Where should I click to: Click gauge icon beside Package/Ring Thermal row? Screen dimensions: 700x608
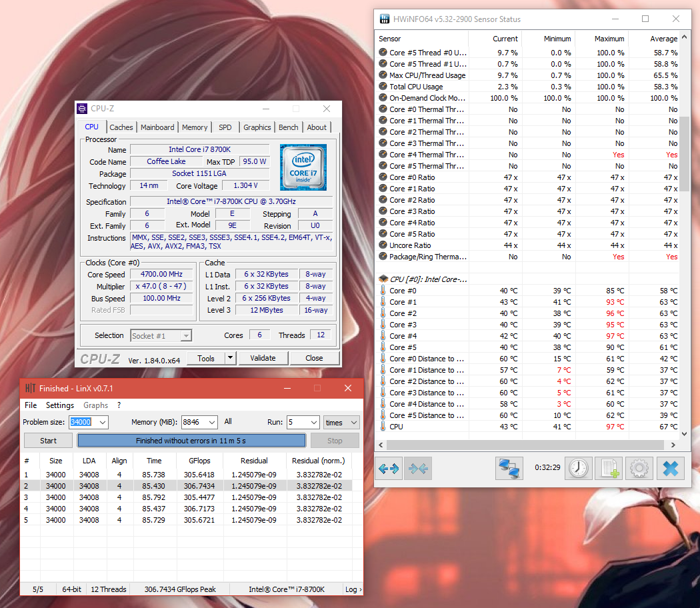pyautogui.click(x=383, y=256)
